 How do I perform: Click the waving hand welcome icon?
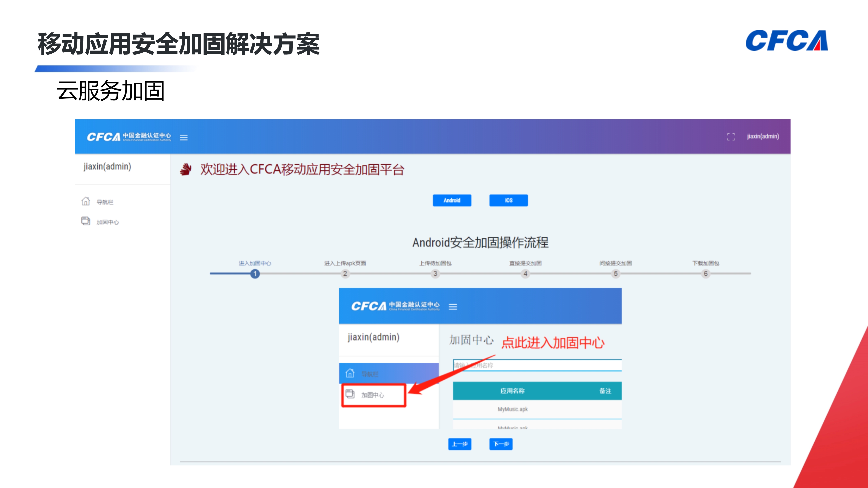point(186,169)
